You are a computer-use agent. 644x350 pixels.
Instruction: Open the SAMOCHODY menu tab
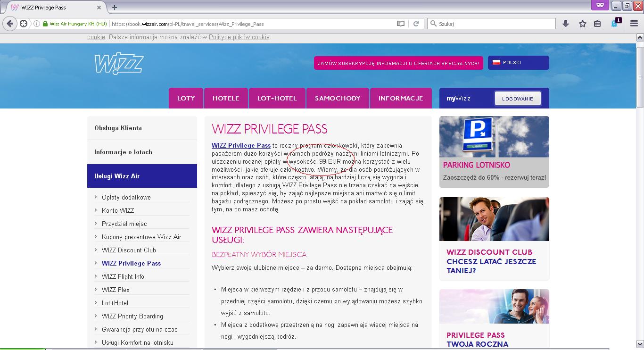click(x=338, y=98)
